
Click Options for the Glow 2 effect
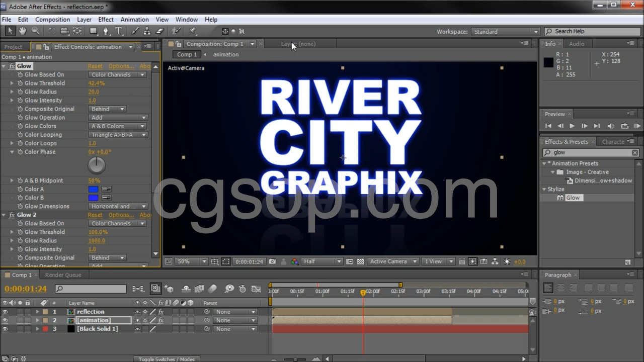click(121, 215)
